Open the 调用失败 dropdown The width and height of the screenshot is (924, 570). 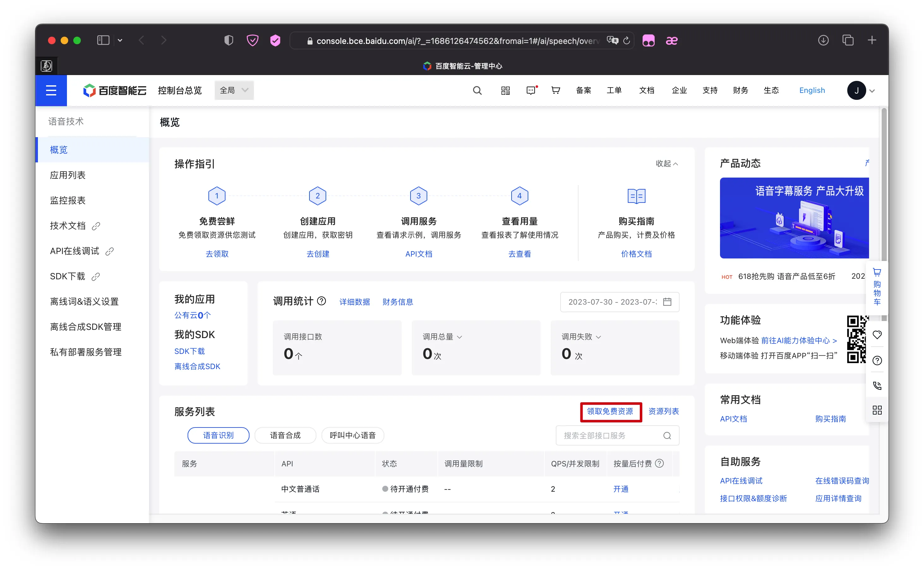coord(581,337)
